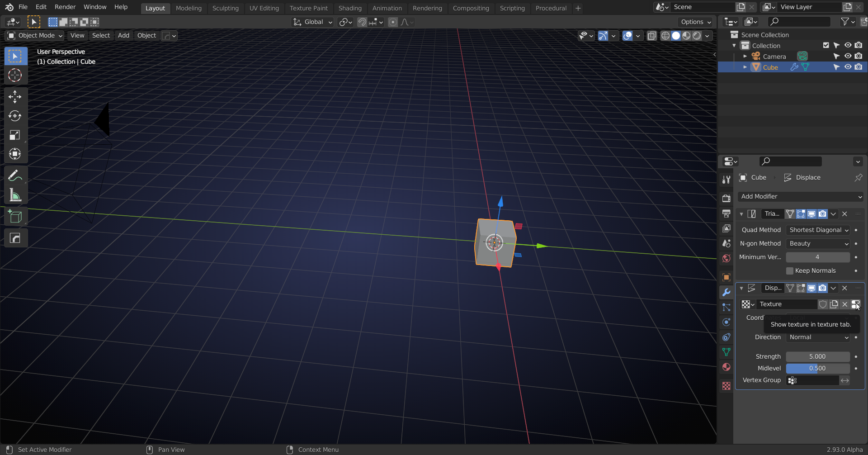Toggle proportional editing
This screenshot has width=868, height=455.
[x=393, y=22]
